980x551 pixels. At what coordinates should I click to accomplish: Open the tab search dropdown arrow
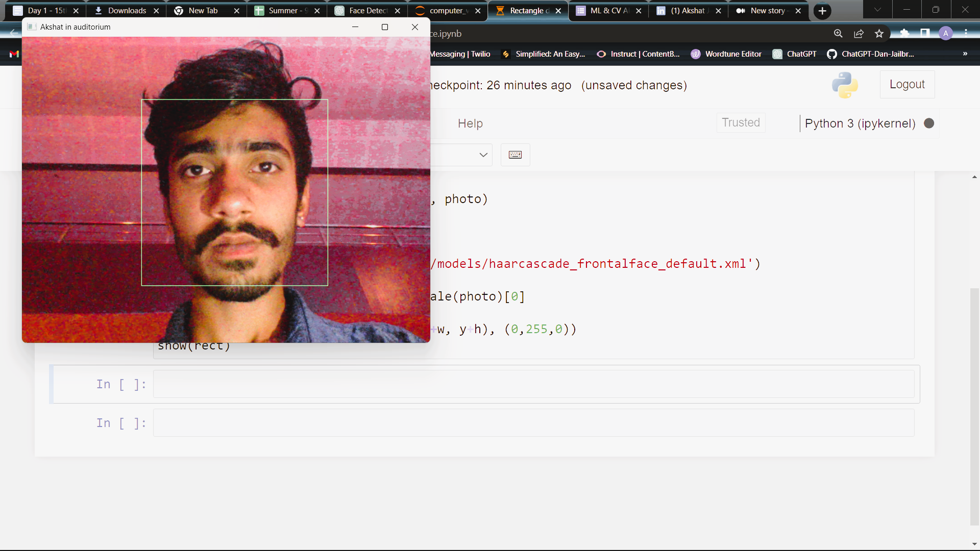click(877, 10)
